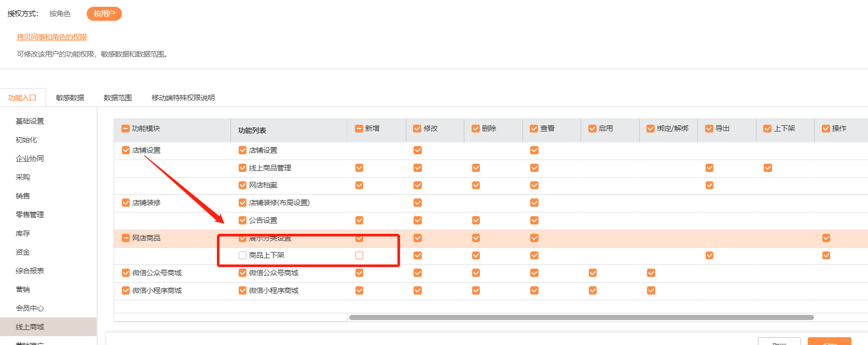
Task: Check the 商品上下架 function checkbox
Action: click(242, 255)
